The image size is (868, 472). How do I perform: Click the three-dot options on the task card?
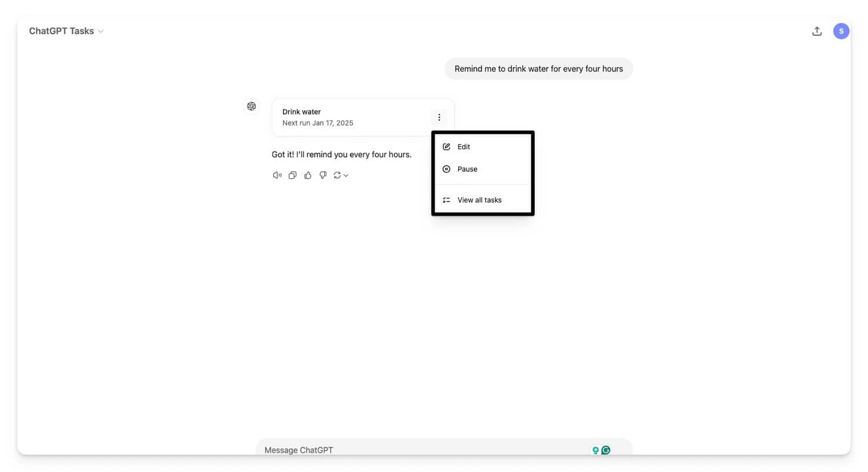point(439,117)
